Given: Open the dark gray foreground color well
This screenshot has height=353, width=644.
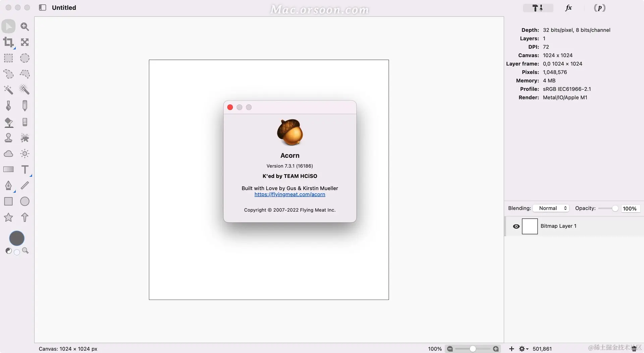Looking at the screenshot, I should pos(17,238).
